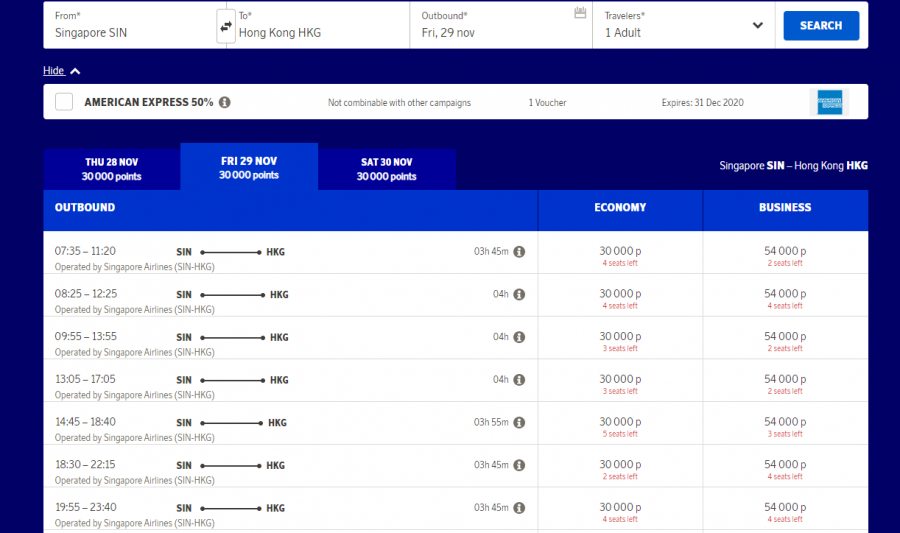Screen dimensions: 900x533
Task: Select 54 000 p Business fare for 14:45 flight
Action: click(x=784, y=422)
